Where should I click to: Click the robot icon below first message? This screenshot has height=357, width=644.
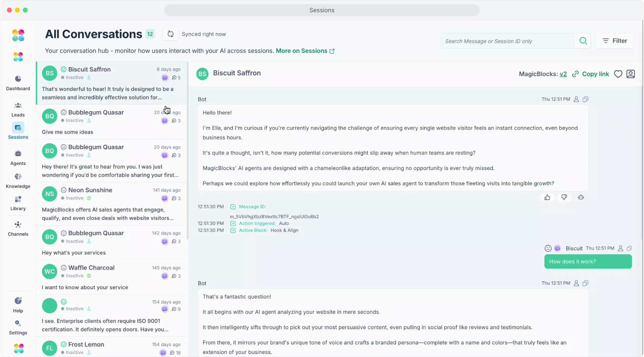click(581, 197)
